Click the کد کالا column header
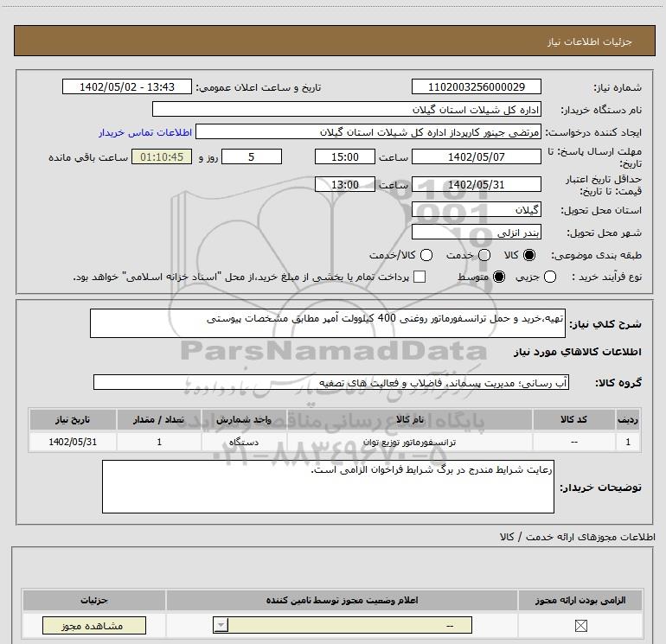Image resolution: width=666 pixels, height=644 pixels. coord(573,419)
